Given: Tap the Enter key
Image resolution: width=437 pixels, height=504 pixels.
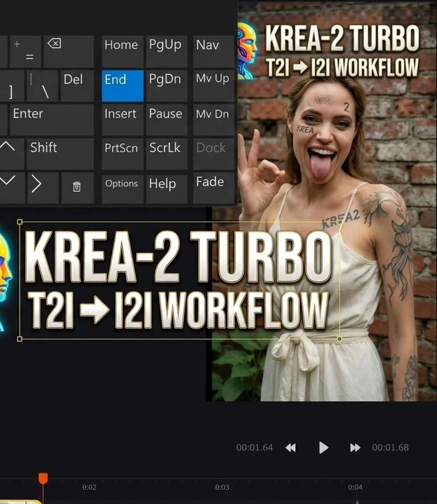Looking at the screenshot, I should 52,120.
